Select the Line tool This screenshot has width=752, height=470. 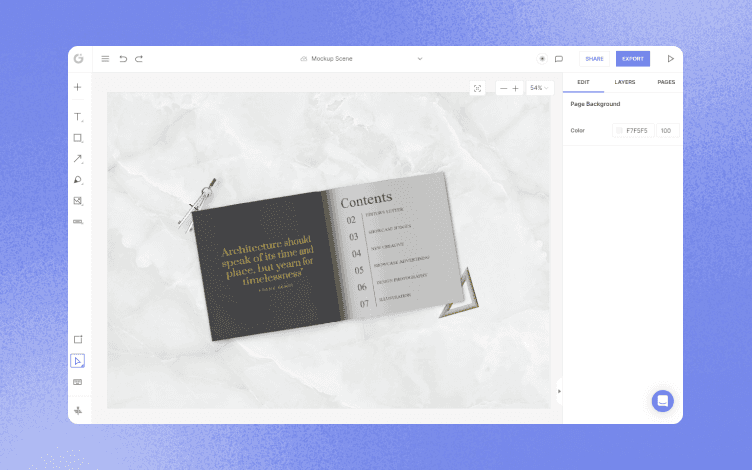pyautogui.click(x=78, y=159)
